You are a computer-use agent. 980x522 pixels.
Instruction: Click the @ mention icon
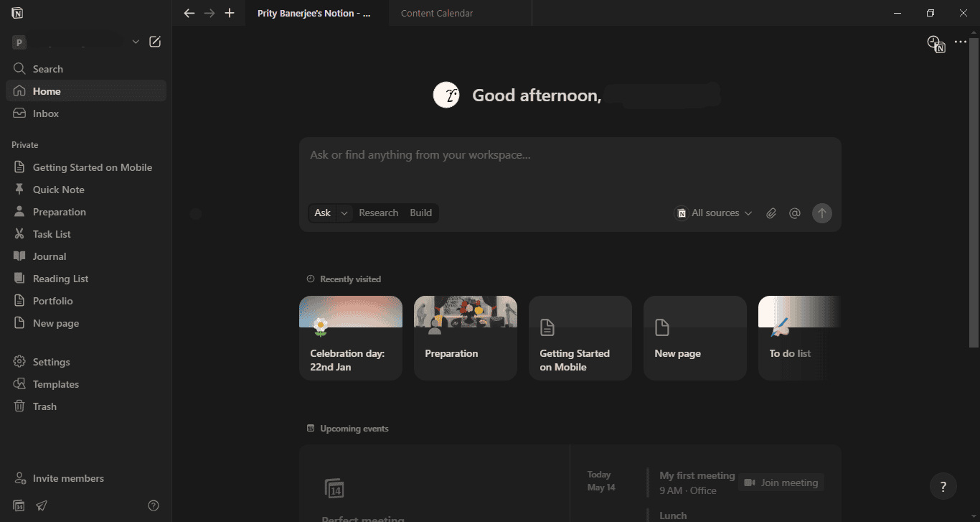click(795, 213)
